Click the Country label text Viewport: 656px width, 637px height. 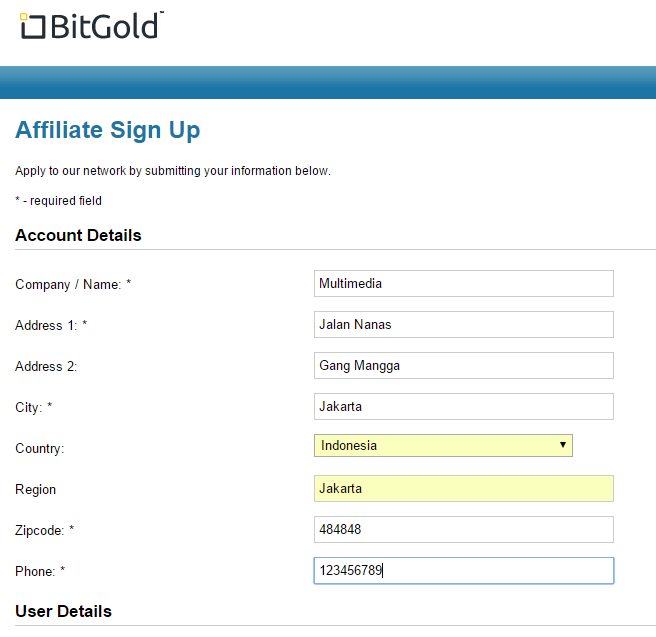click(39, 449)
